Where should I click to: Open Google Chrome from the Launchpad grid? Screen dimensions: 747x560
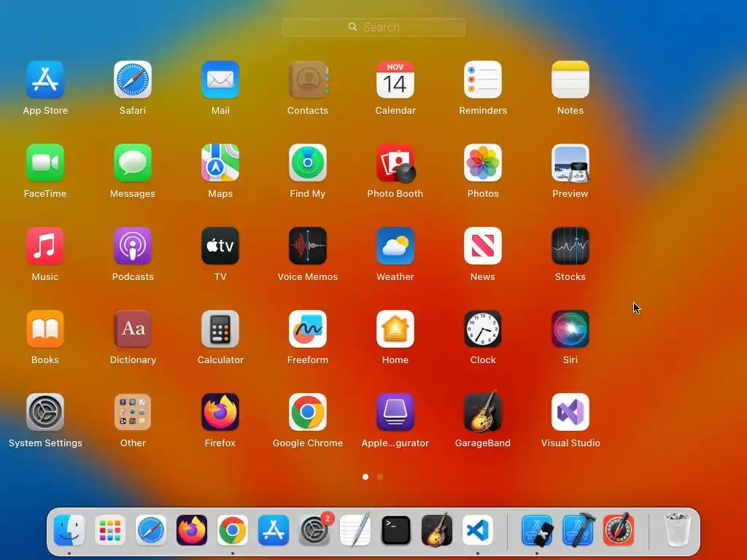[308, 412]
